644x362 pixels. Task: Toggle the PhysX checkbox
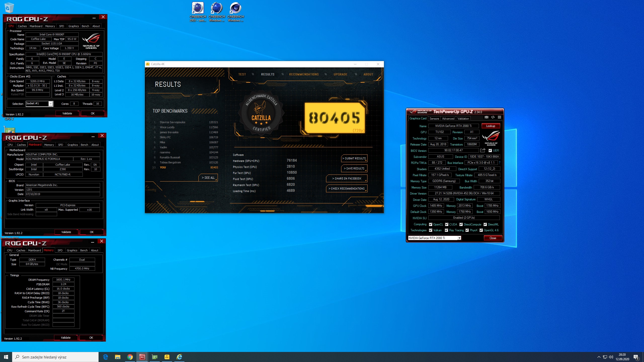point(467,230)
